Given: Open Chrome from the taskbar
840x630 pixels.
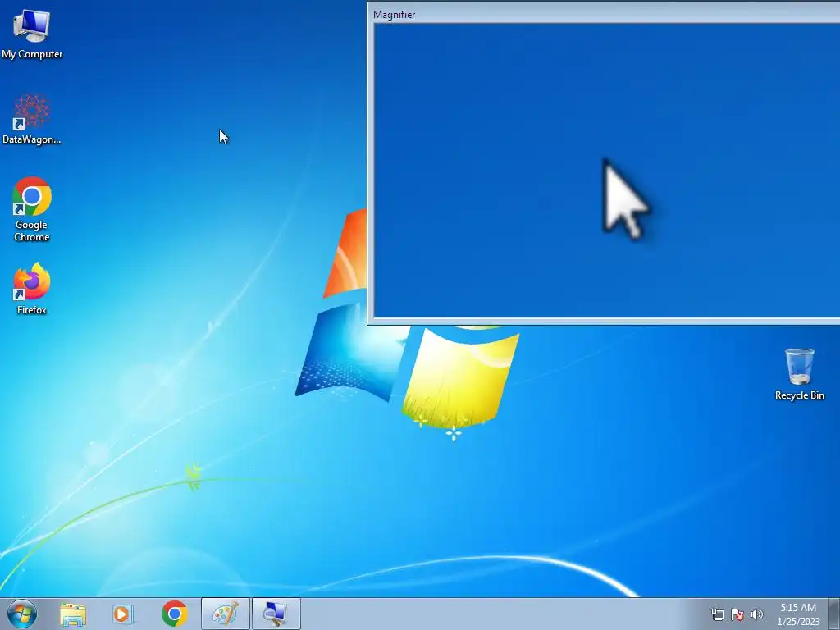Looking at the screenshot, I should pos(174,614).
